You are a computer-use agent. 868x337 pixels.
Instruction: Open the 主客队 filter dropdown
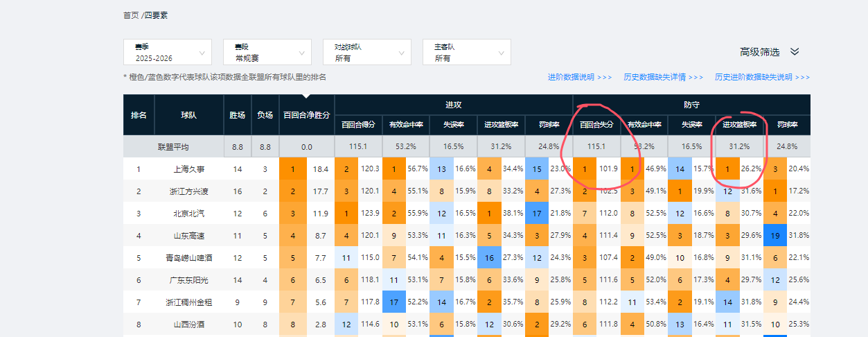coord(467,53)
